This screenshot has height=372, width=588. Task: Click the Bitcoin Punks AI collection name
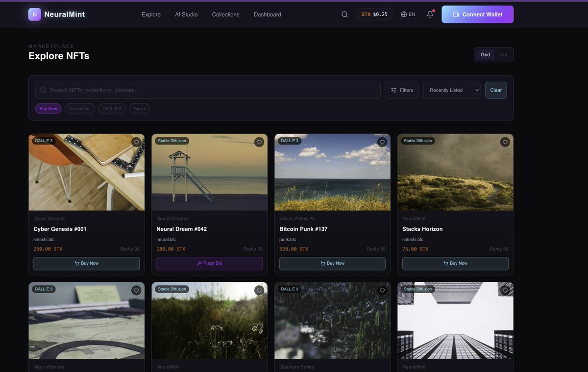tap(296, 219)
